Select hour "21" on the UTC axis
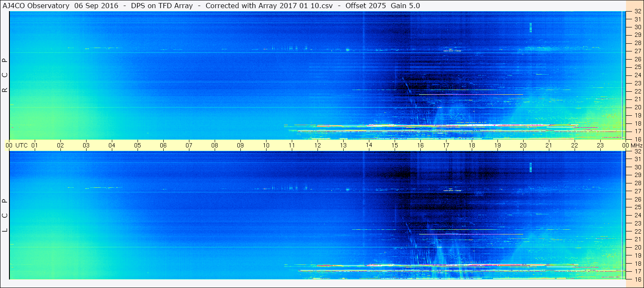 click(549, 145)
